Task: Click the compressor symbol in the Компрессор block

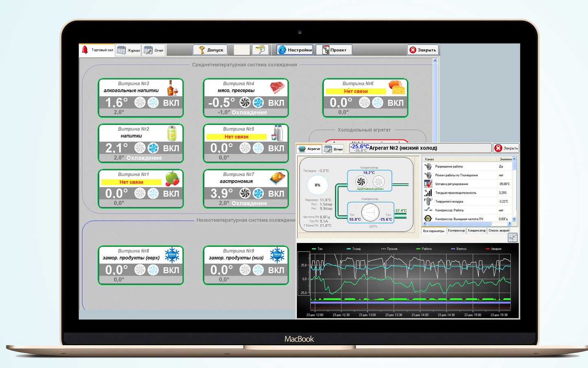Action: 370,212
